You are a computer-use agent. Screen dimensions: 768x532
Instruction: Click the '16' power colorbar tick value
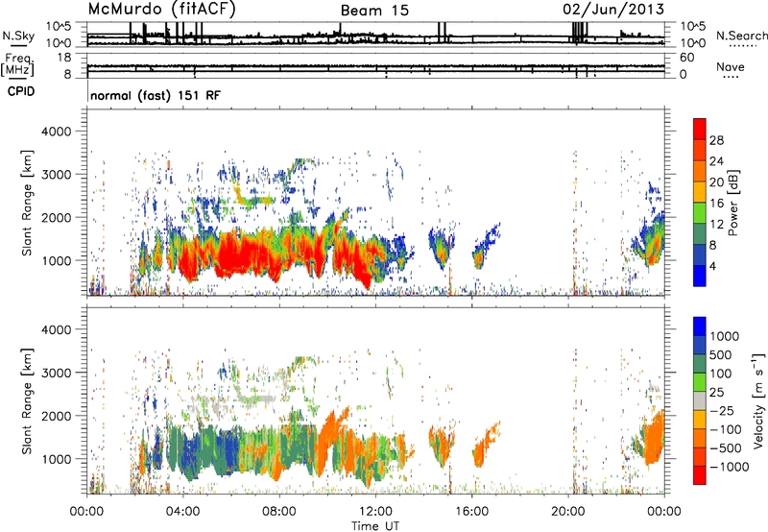pos(716,204)
